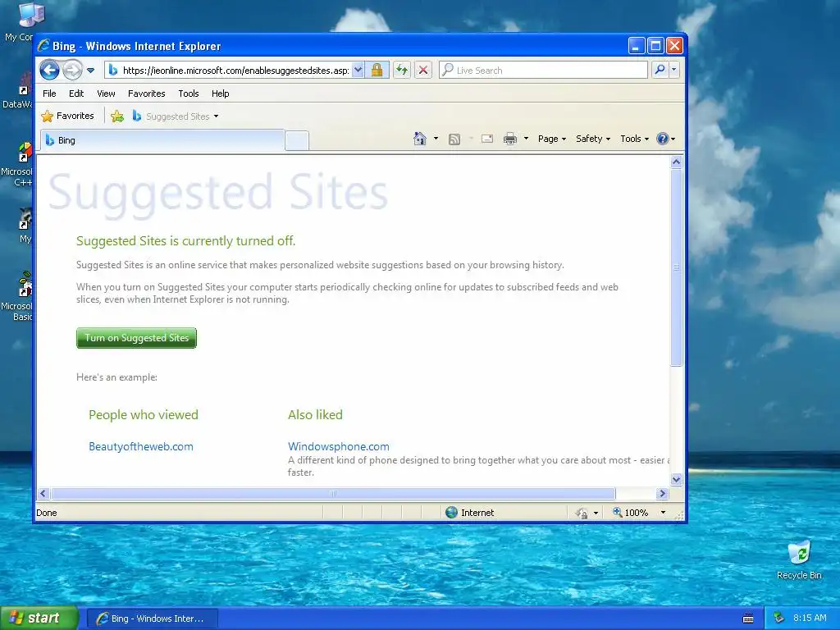Click the 100% zoom level button
Viewport: 840px width, 630px height.
click(630, 513)
